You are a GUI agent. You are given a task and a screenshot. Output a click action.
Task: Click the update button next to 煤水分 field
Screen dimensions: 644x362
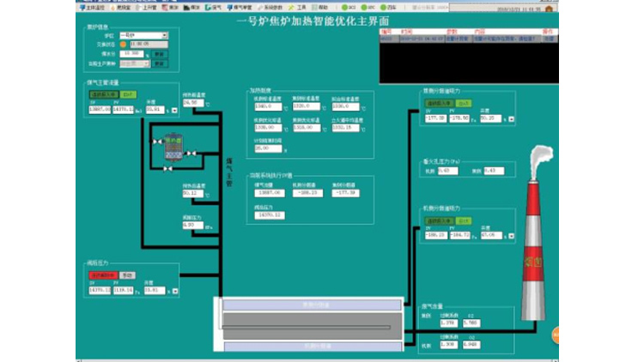pyautogui.click(x=159, y=53)
